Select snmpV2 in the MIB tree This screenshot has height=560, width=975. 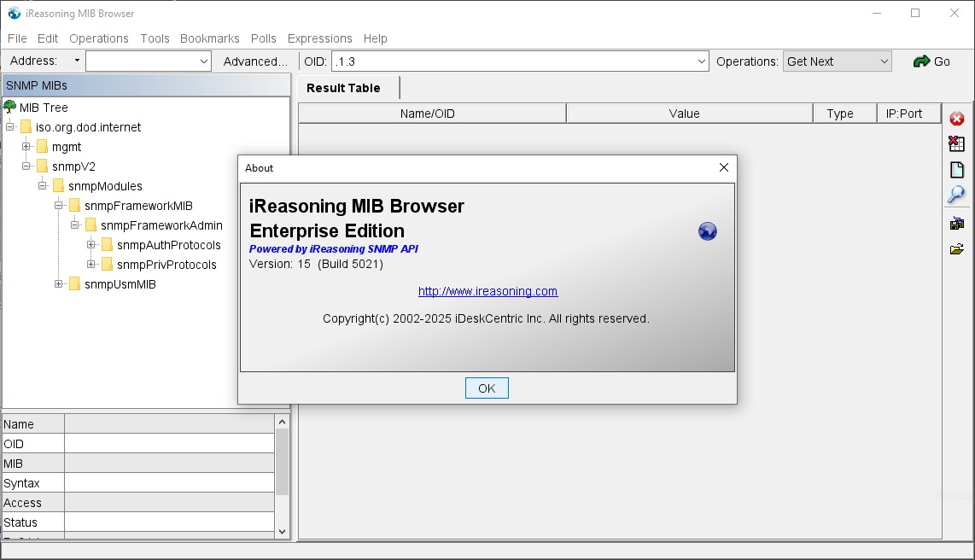73,166
